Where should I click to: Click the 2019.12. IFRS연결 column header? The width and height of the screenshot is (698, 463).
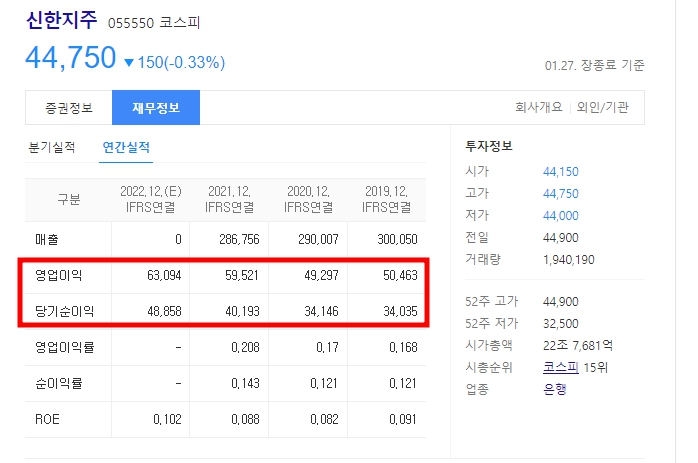(x=386, y=199)
